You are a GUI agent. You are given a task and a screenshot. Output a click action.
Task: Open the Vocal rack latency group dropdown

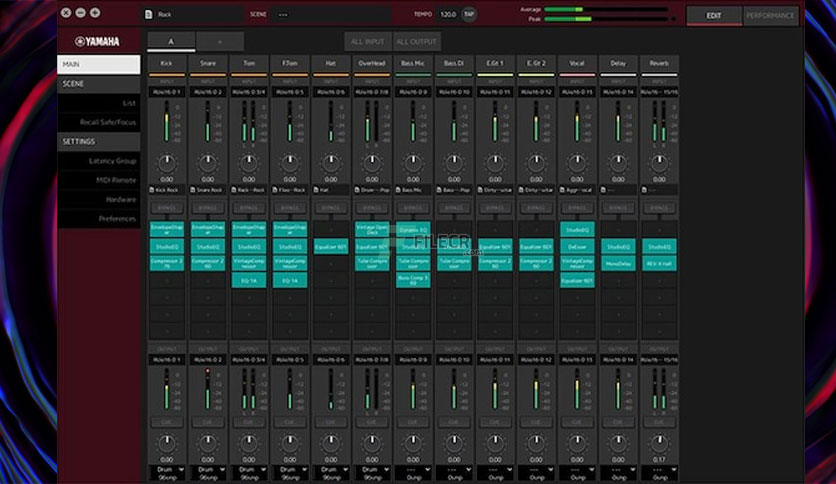(577, 473)
